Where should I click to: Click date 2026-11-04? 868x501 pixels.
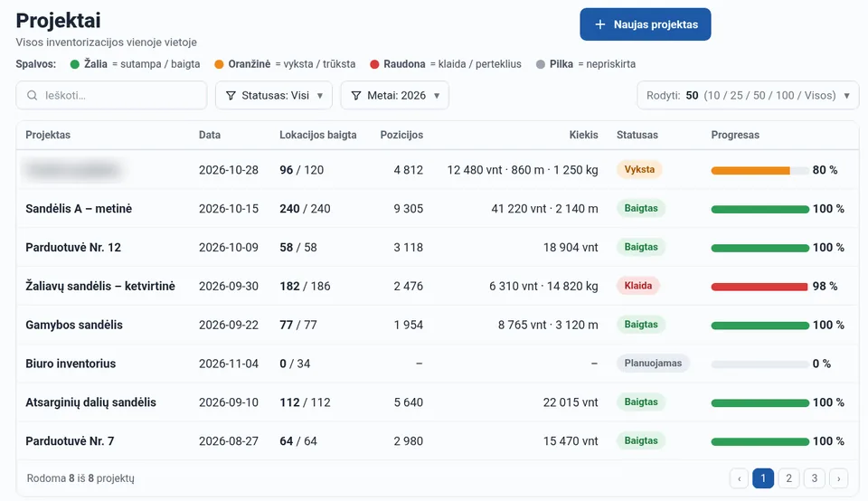point(229,364)
